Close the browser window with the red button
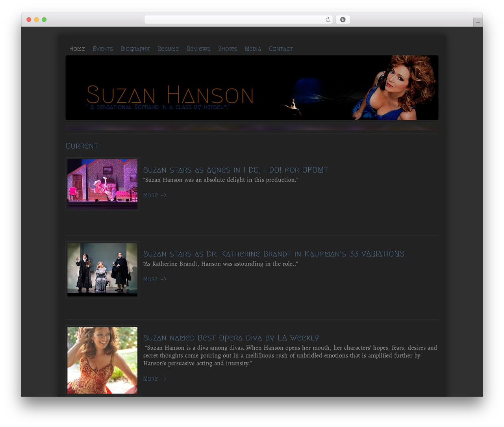The height and width of the screenshot is (427, 504). tap(29, 20)
